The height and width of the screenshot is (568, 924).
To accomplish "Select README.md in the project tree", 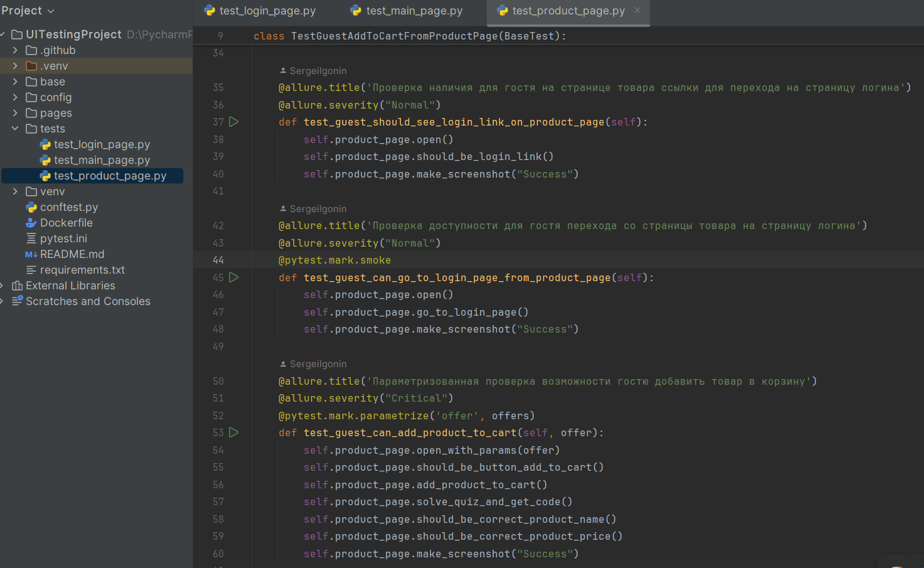I will pos(72,254).
